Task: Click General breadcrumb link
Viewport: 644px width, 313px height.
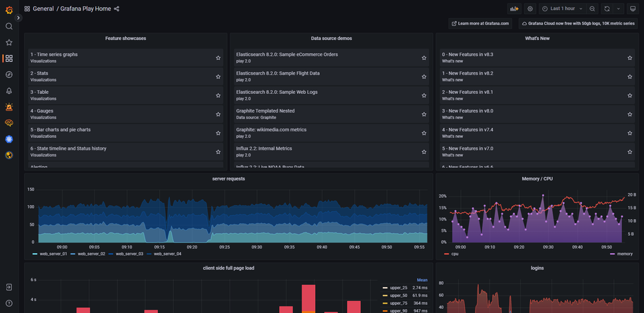Action: 43,9
